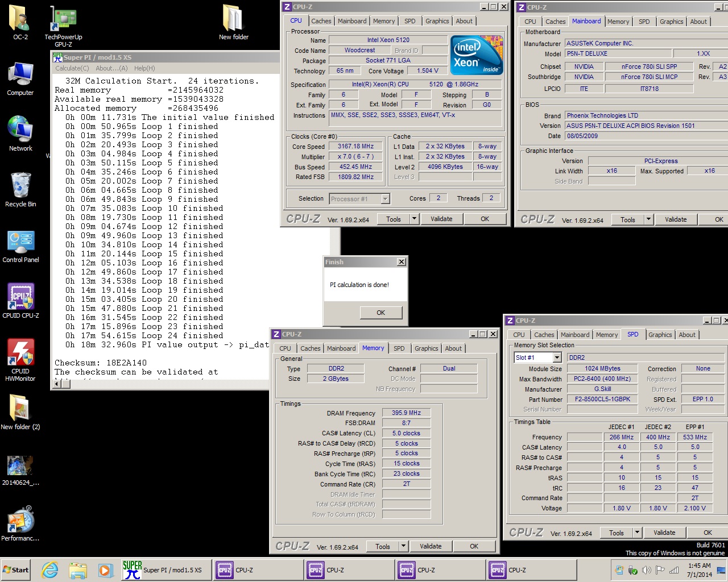Click the Intel Xeon inside logo in CPU-Z
The width and height of the screenshot is (728, 582).
[477, 56]
